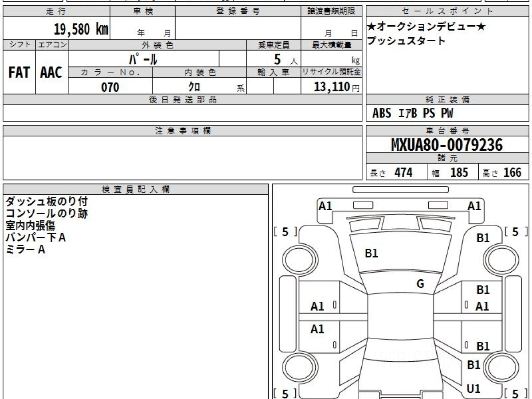The image size is (532, 399).
Task: Select the length value 長さ 474
Action: pos(392,172)
